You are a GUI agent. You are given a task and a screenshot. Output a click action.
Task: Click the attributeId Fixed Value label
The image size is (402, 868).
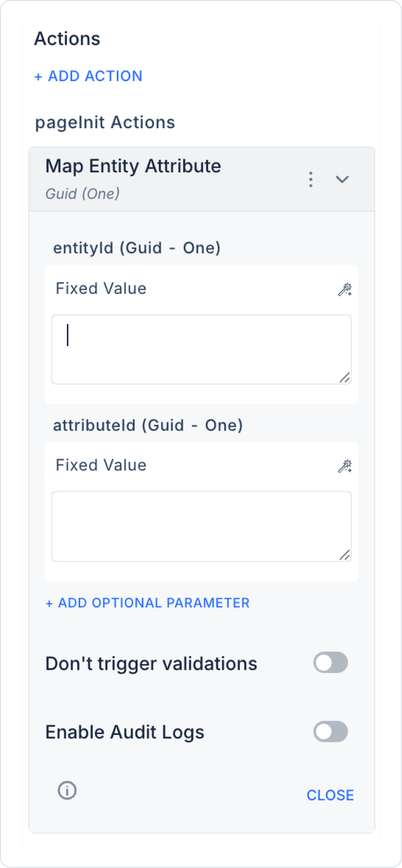101,465
